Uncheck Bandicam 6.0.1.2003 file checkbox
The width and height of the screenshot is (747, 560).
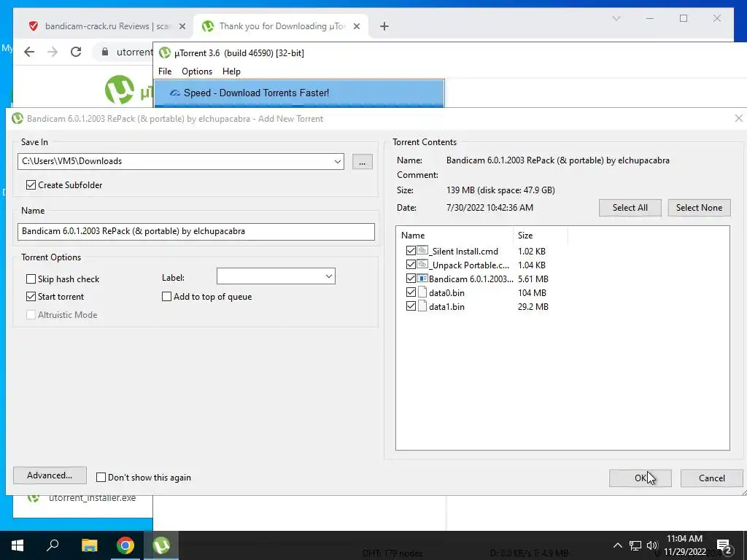click(411, 278)
